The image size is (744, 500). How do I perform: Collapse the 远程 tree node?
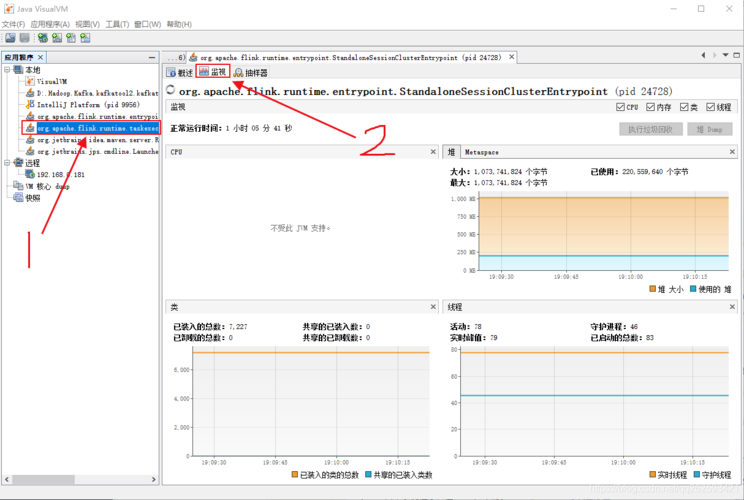pos(7,163)
